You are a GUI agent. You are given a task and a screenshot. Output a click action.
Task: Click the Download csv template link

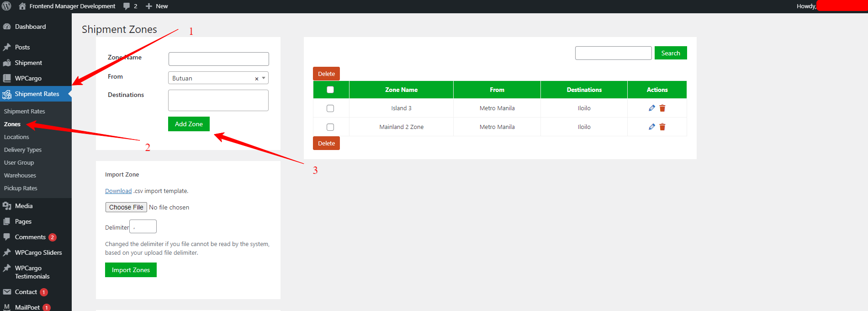pyautogui.click(x=118, y=191)
